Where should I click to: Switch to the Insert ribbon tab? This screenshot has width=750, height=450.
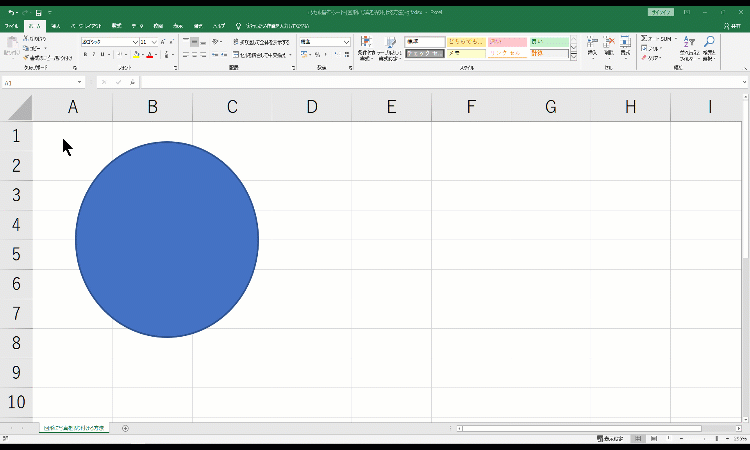[56, 24]
